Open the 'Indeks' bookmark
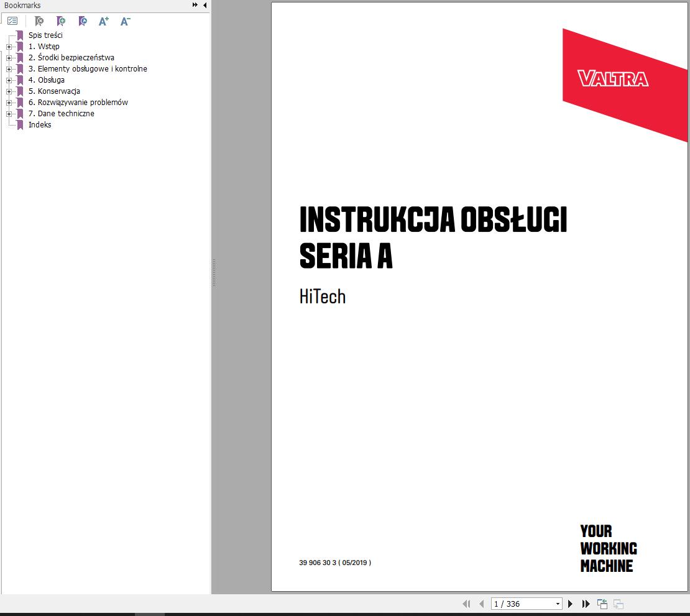Screen dimensions: 690x616 [x=40, y=124]
